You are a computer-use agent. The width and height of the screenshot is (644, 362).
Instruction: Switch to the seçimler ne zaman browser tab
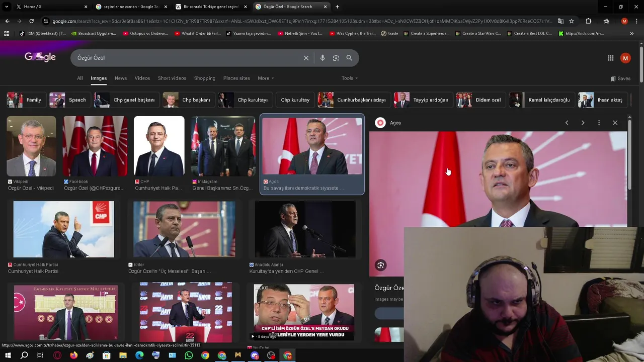pos(131,7)
